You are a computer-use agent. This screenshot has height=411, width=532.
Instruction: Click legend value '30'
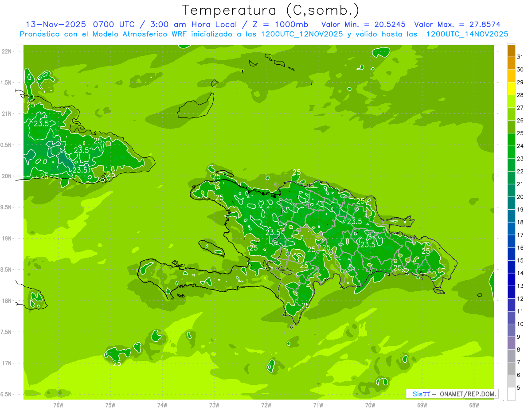(x=520, y=70)
